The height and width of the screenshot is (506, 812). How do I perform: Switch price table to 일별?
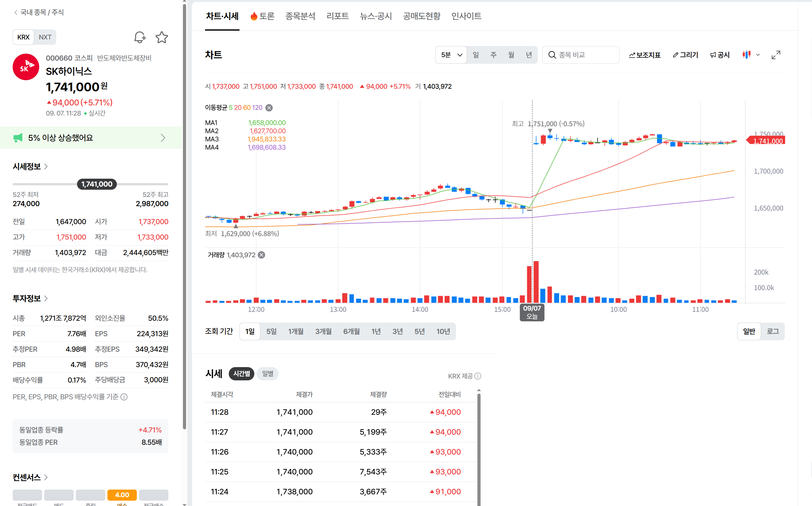267,374
